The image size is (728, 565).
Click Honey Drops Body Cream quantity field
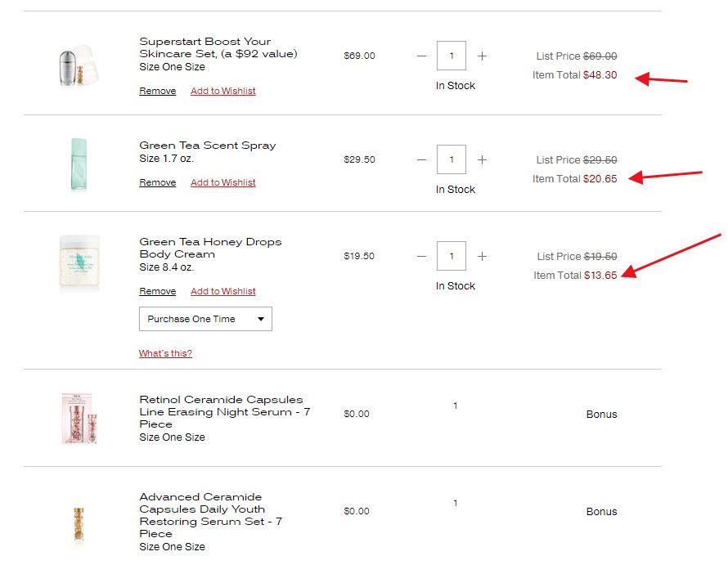click(452, 256)
